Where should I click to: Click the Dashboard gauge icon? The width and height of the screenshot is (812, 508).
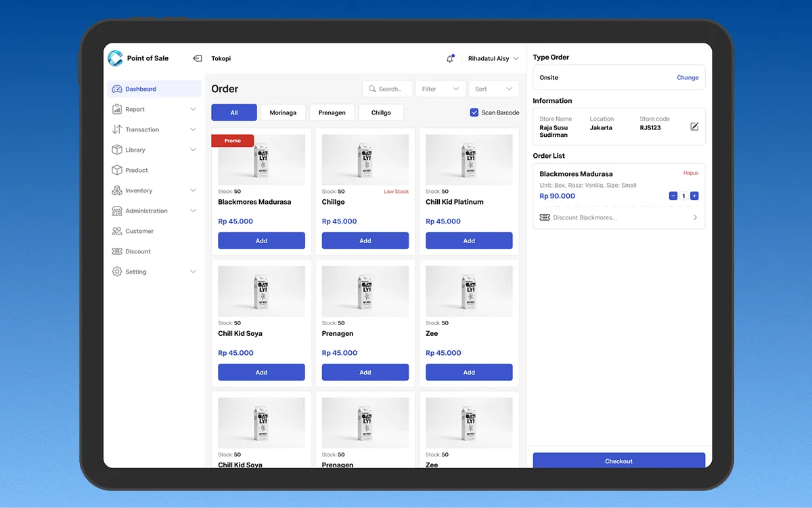(117, 89)
